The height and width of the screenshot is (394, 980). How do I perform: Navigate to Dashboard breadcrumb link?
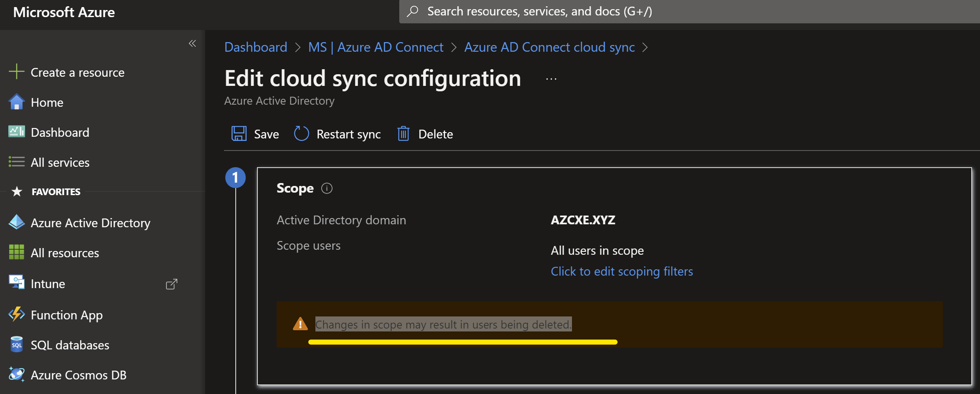[x=256, y=47]
